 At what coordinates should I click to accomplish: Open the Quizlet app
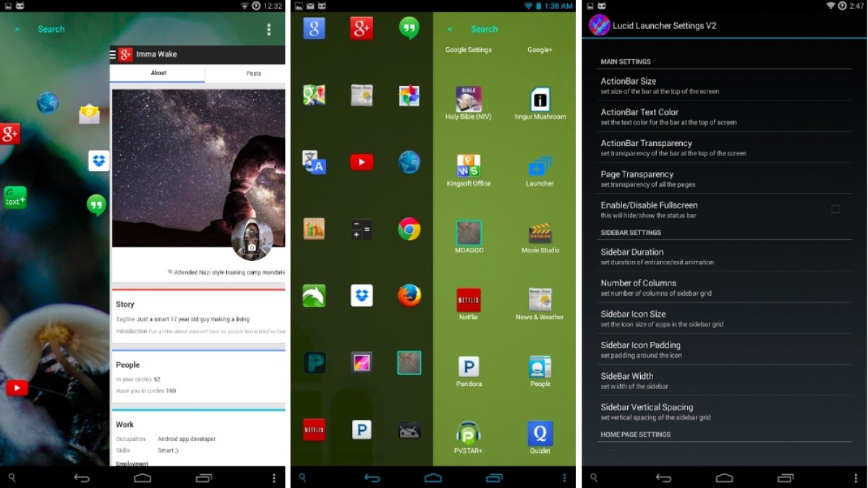point(540,435)
